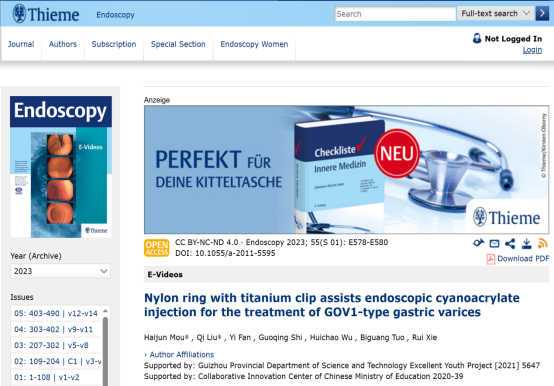Click into the Search input field
The width and height of the screenshot is (554, 386).
(395, 14)
